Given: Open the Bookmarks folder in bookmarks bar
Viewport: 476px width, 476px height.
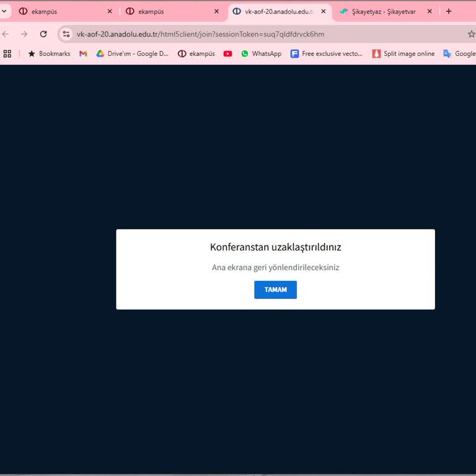Looking at the screenshot, I should (x=49, y=54).
